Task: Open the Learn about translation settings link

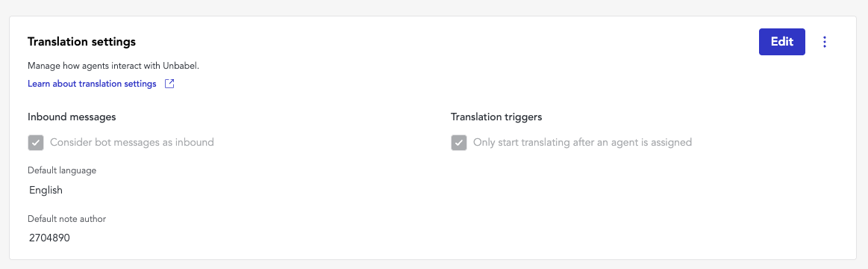Action: pos(92,84)
